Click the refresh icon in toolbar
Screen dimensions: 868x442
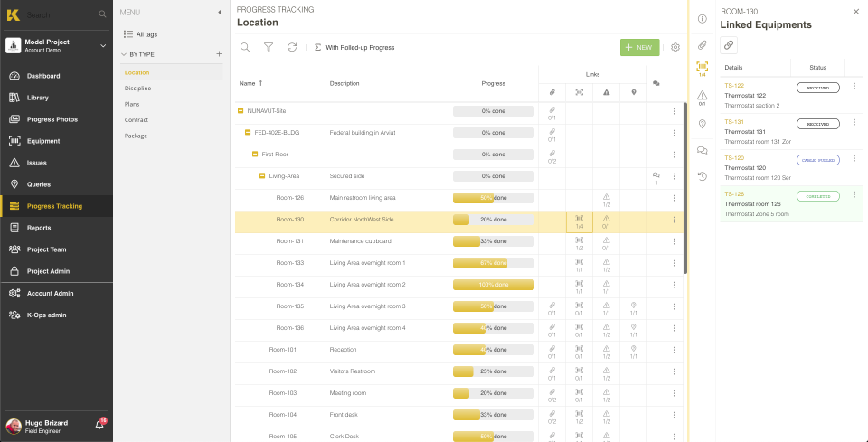click(291, 47)
